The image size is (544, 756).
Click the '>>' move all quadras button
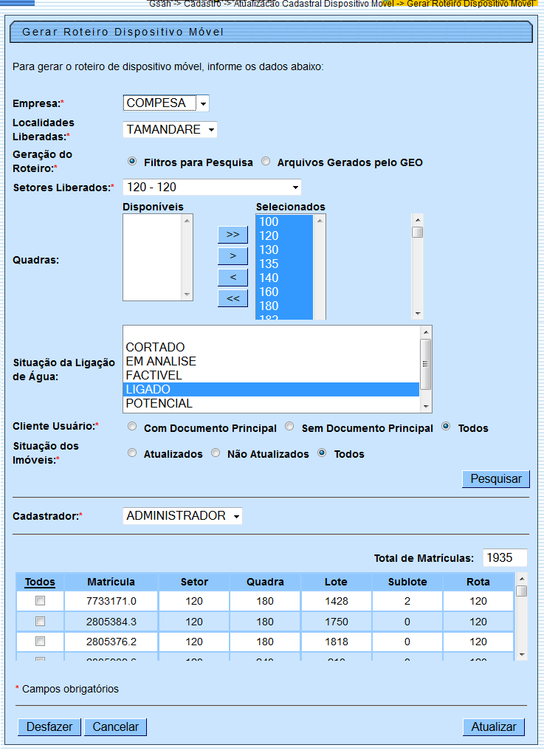[x=233, y=235]
